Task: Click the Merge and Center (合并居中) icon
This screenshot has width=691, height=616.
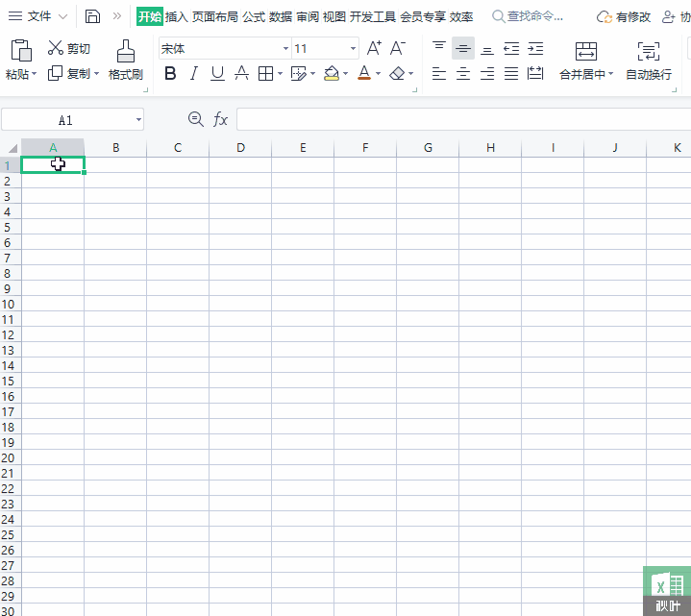Action: 585,52
